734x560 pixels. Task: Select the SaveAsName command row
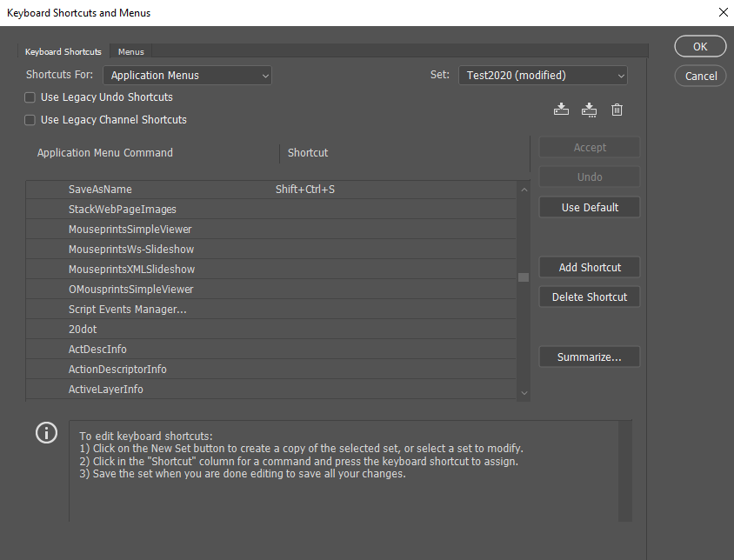click(x=270, y=190)
